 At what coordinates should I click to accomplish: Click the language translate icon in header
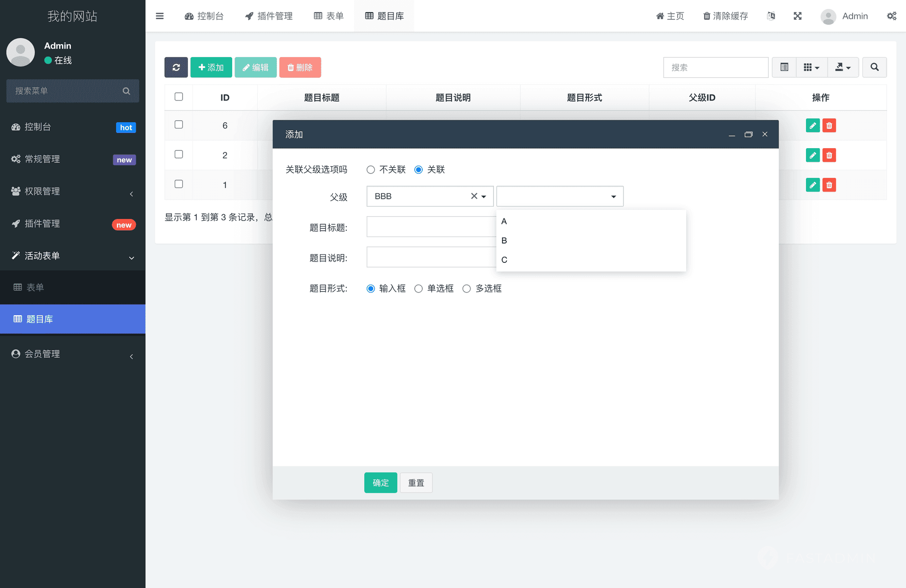pos(771,16)
